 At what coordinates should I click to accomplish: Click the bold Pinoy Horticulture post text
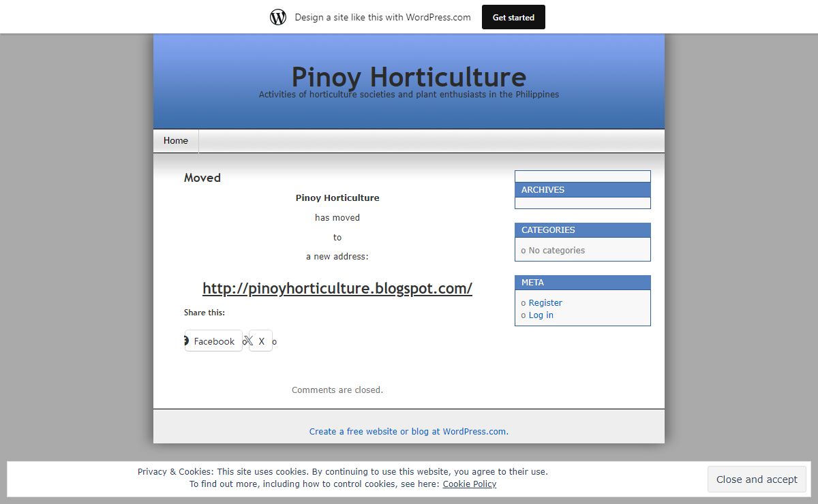(337, 198)
